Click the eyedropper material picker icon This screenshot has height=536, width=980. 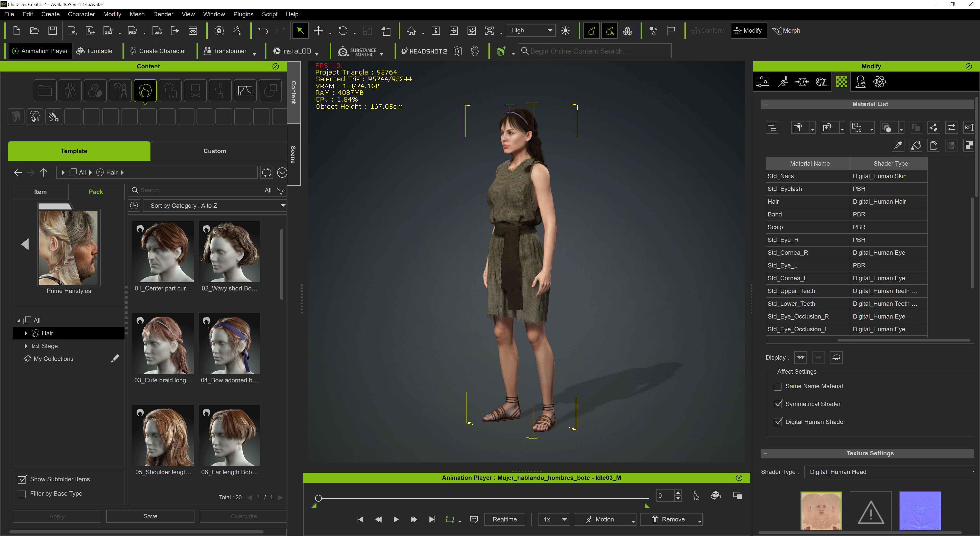tap(898, 145)
